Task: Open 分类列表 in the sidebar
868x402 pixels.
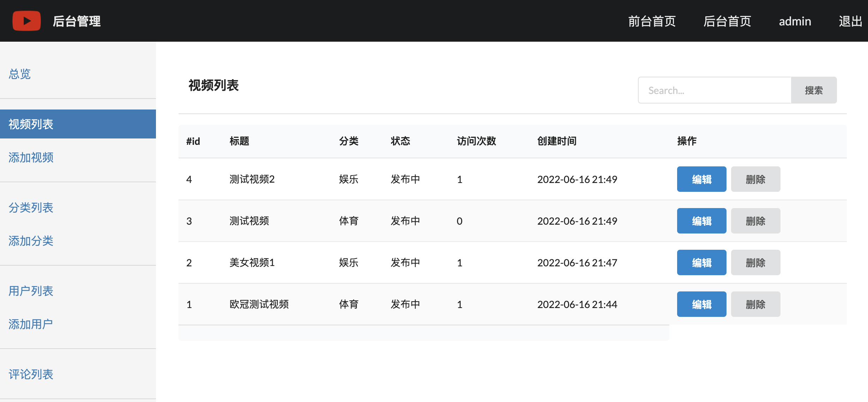Action: [x=31, y=207]
